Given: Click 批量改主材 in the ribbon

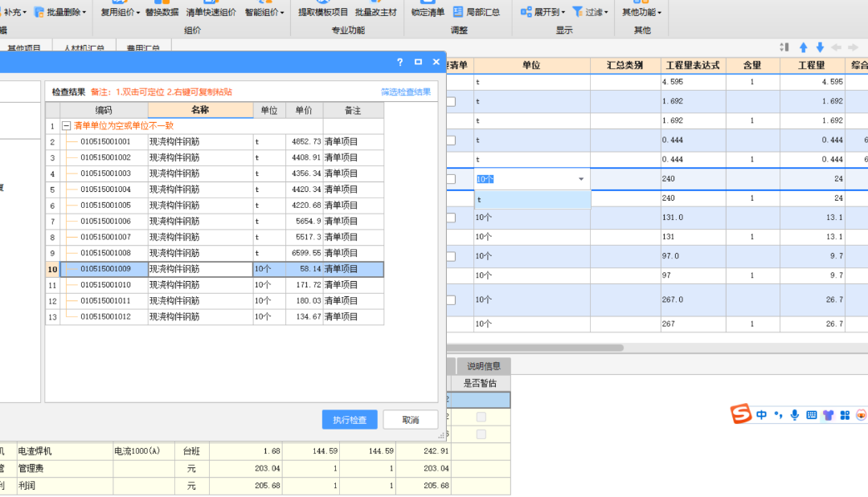Looking at the screenshot, I should click(x=376, y=11).
